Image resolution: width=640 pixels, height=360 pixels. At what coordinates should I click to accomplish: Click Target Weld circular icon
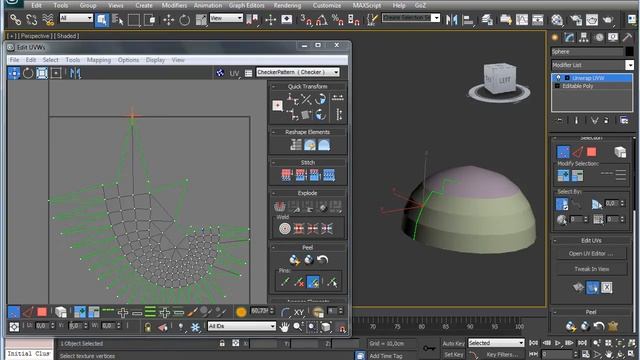[x=284, y=229]
